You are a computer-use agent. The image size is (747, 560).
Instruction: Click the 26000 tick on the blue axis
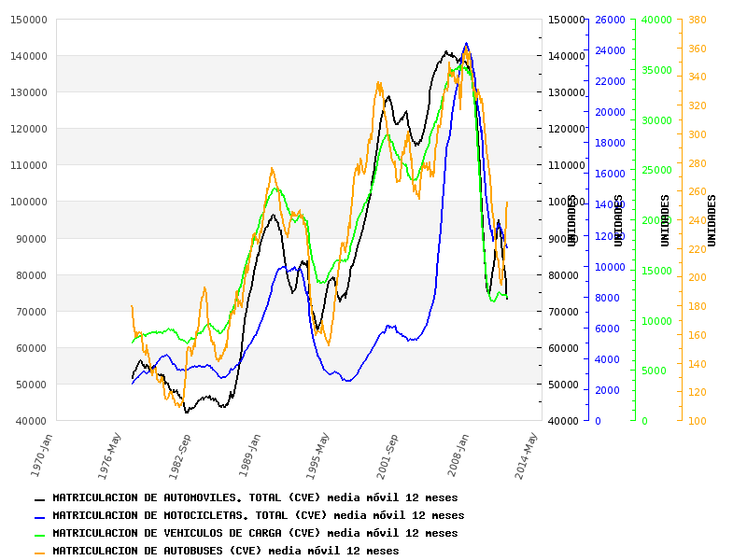pos(610,20)
